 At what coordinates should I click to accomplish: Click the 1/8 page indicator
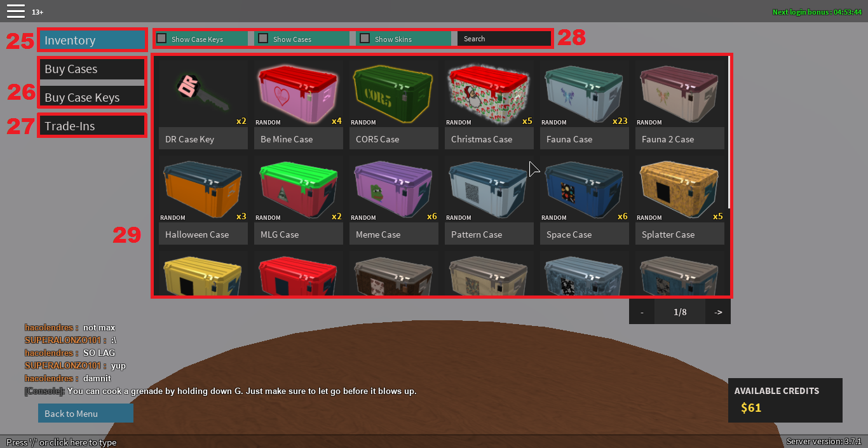point(680,312)
